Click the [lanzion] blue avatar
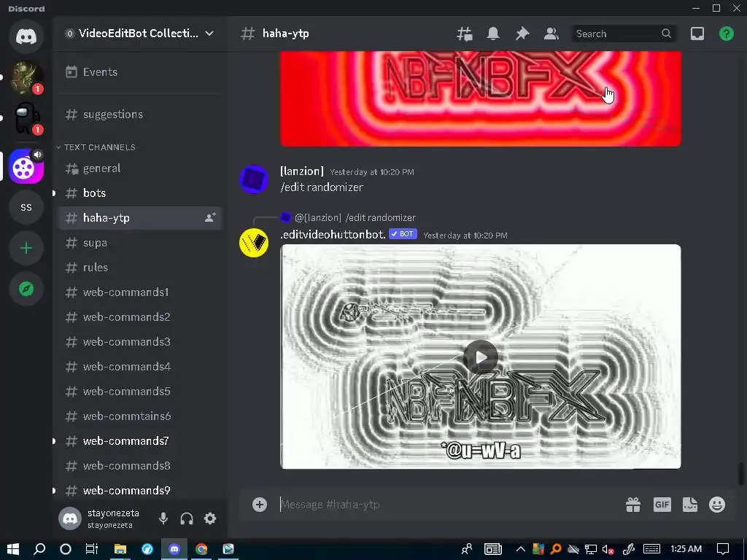This screenshot has width=747, height=560. (x=253, y=179)
